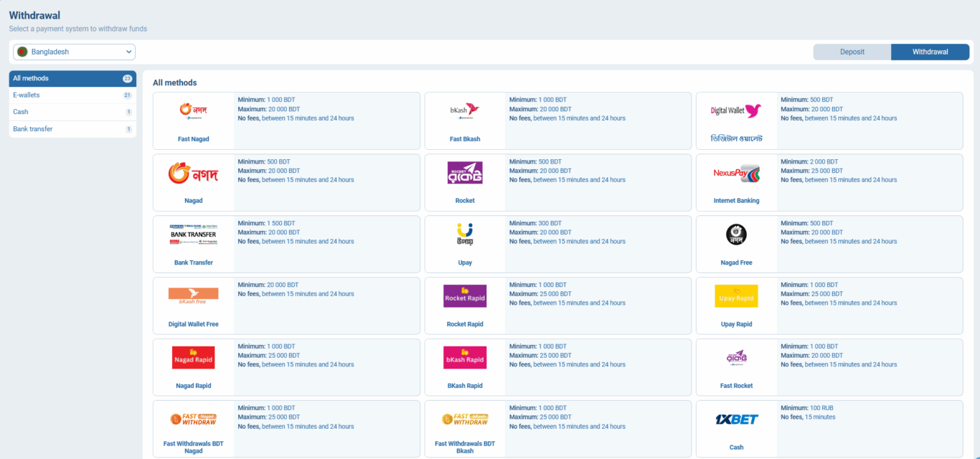Click the Fast Withdrawals BDT Nagad label
Viewport: 980px width, 459px height.
(193, 447)
